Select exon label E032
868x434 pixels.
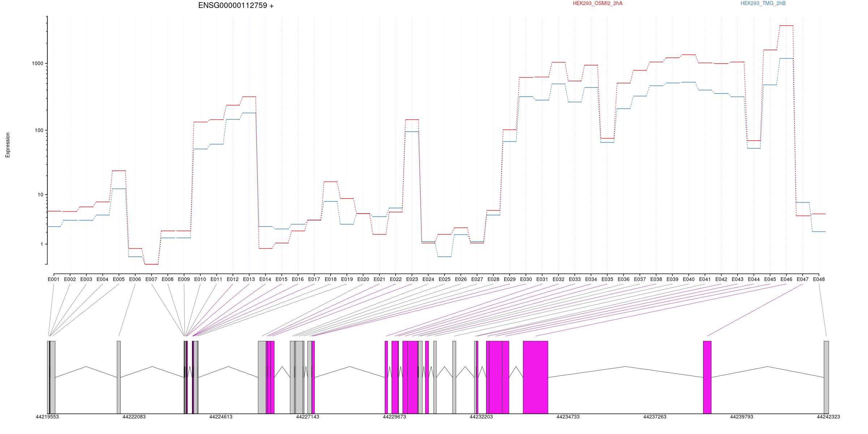coord(558,279)
